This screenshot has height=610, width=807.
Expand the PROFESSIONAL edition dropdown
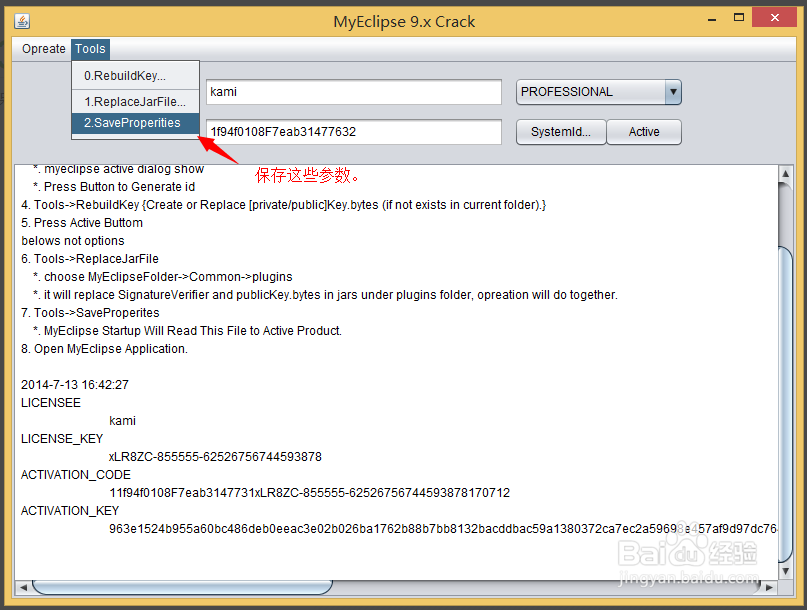click(x=673, y=92)
